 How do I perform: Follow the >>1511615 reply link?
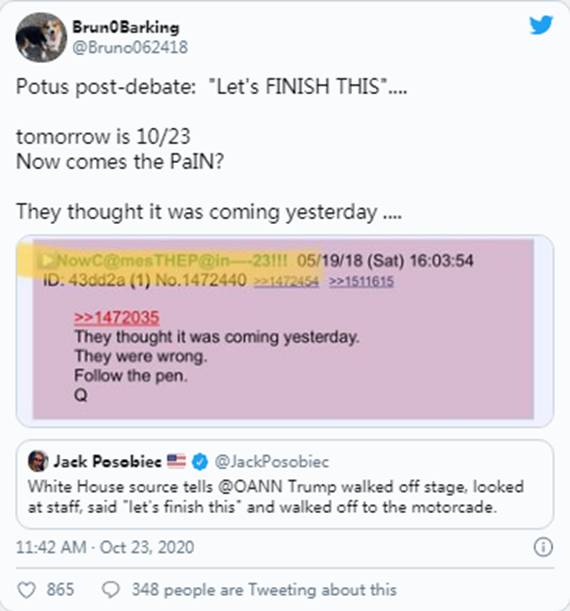pyautogui.click(x=361, y=281)
